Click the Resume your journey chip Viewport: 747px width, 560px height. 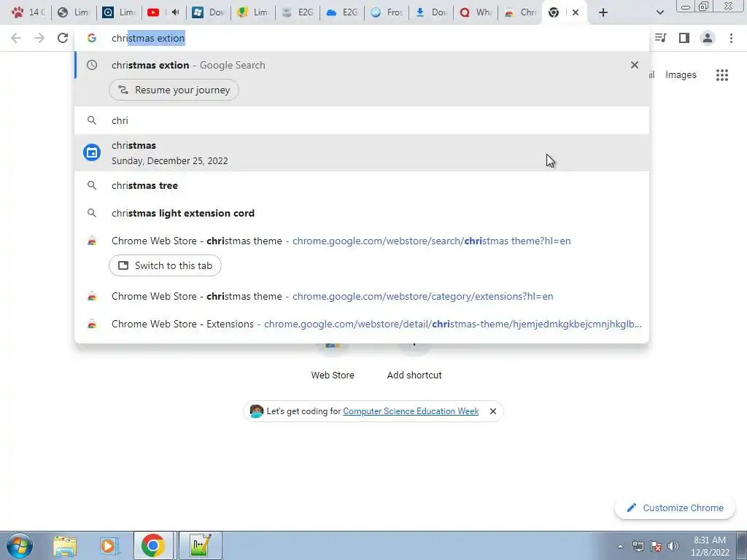tap(174, 90)
